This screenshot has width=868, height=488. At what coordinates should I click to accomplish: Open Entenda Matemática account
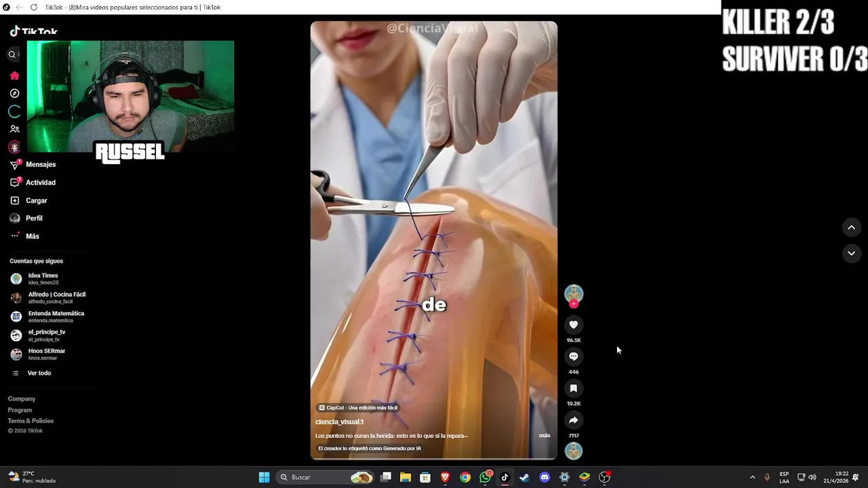[x=47, y=317]
